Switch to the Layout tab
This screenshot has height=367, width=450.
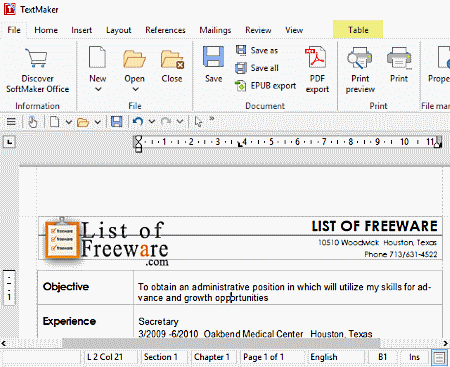click(119, 30)
